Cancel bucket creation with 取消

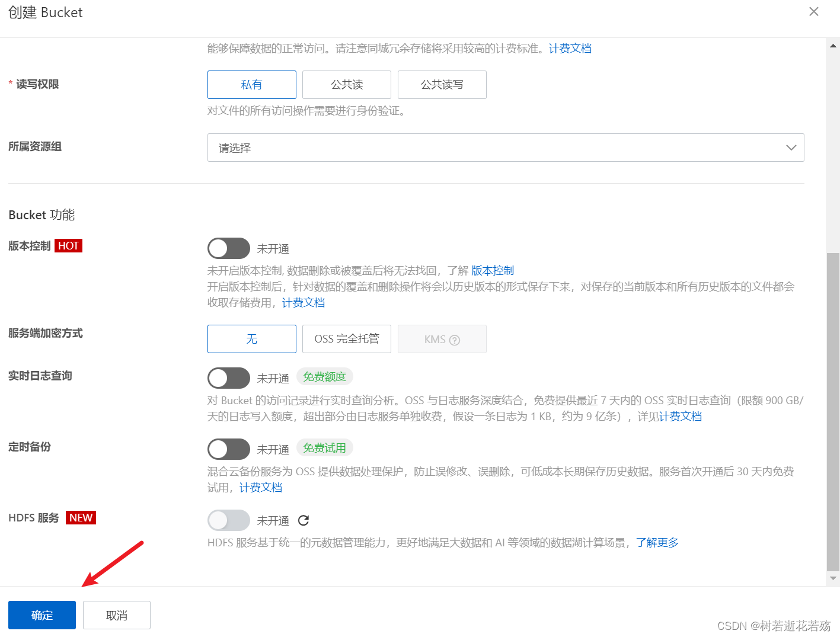[x=116, y=614]
